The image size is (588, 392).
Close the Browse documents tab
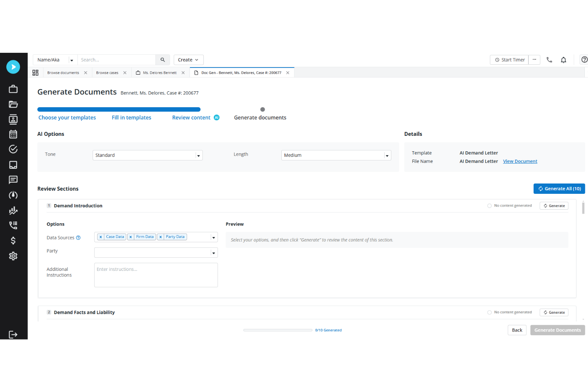click(x=85, y=73)
